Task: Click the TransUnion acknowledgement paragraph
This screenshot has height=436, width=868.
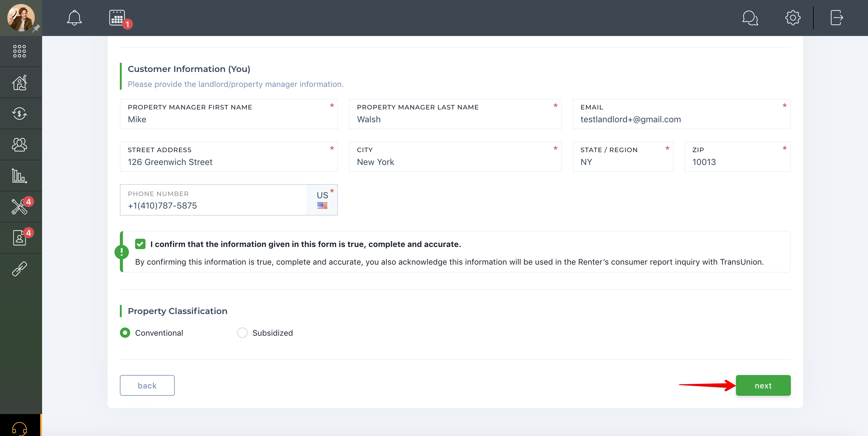Action: tap(450, 262)
